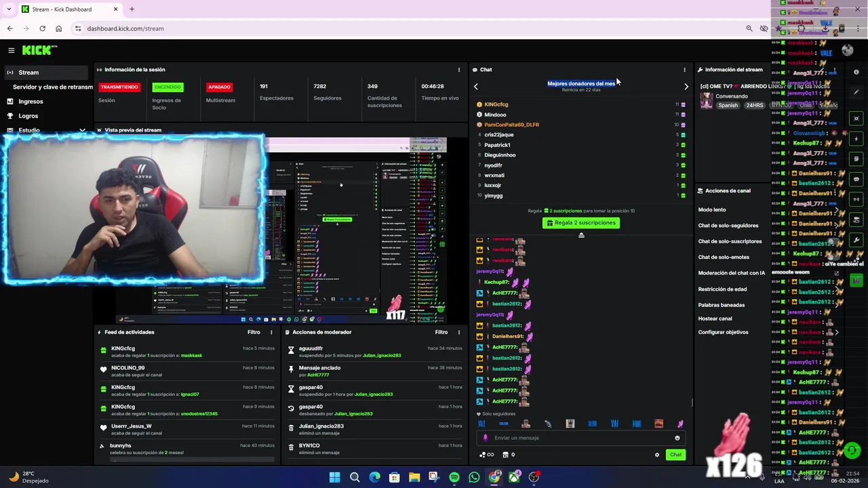Select KINGcfcg in the donors leaderboard
868x488 pixels.
point(496,104)
